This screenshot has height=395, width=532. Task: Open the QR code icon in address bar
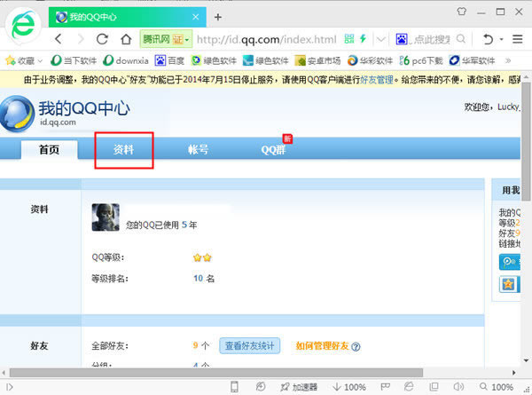coord(349,39)
